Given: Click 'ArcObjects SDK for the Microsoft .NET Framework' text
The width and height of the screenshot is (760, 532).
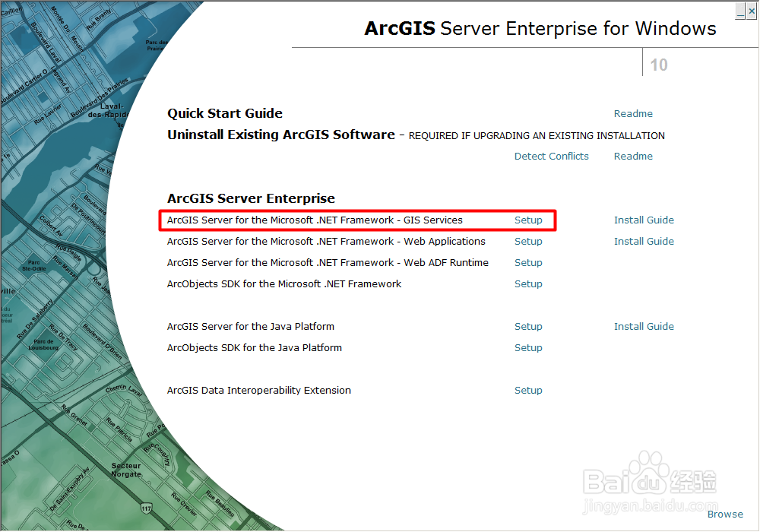Looking at the screenshot, I should tap(284, 284).
